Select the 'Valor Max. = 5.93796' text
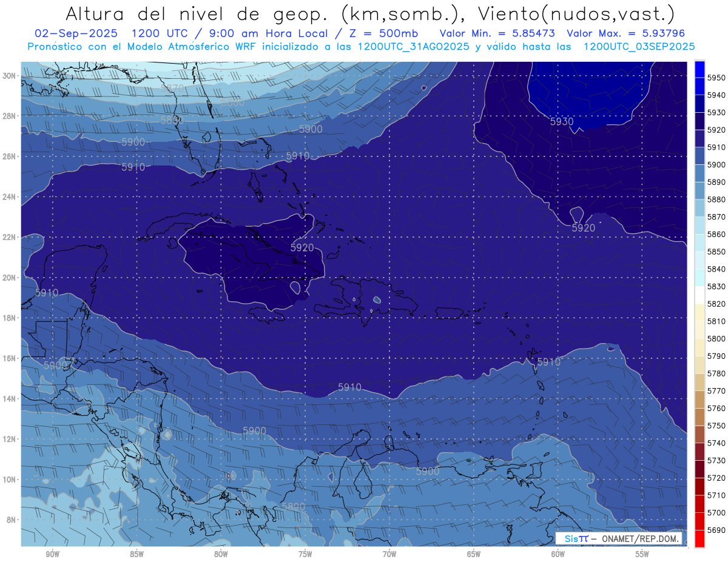The width and height of the screenshot is (728, 562). (x=625, y=33)
